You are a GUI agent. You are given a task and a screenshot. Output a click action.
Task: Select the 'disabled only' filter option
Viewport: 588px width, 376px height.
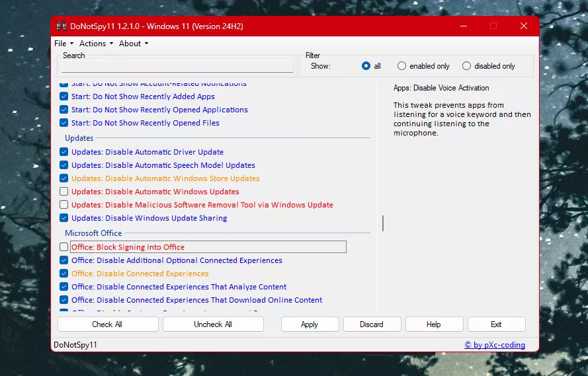[x=466, y=66]
